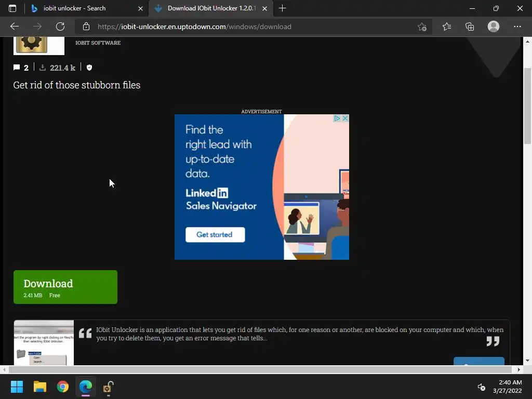
Task: Open the browser profile avatar
Action: tap(494, 26)
